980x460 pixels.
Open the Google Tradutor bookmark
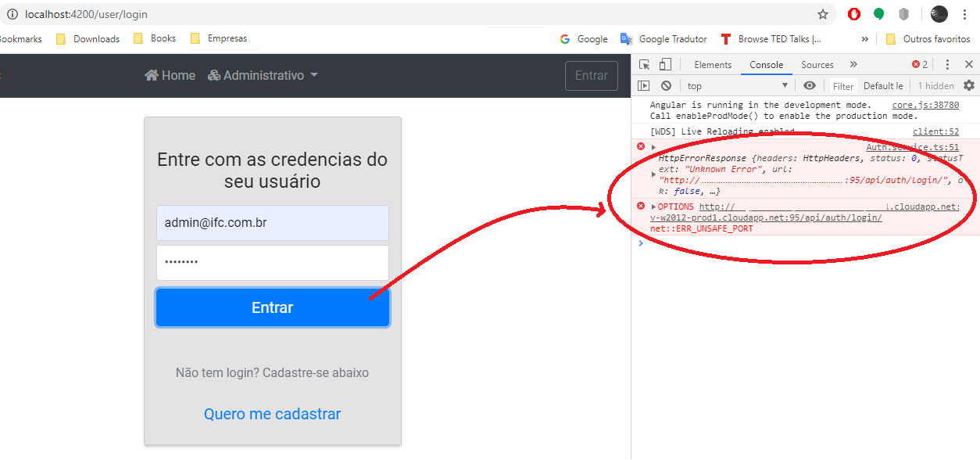pyautogui.click(x=664, y=38)
